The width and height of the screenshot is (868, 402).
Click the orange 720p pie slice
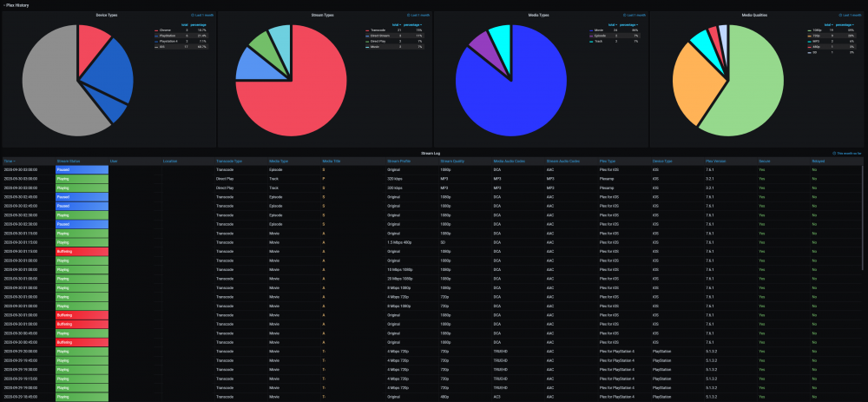[698, 83]
